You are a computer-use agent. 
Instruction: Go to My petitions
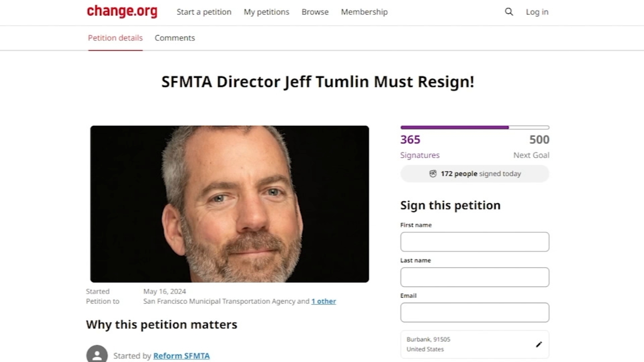(x=266, y=12)
